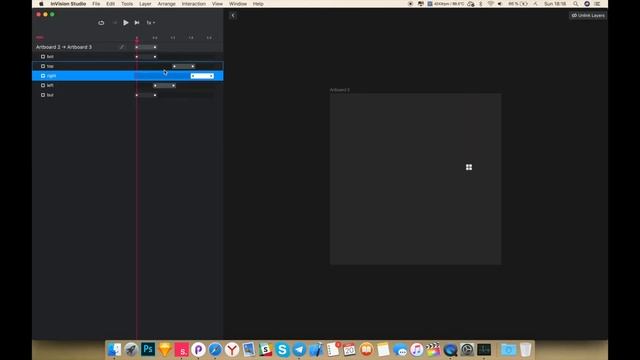Play the timeline animation
The image size is (640, 360).
click(126, 23)
